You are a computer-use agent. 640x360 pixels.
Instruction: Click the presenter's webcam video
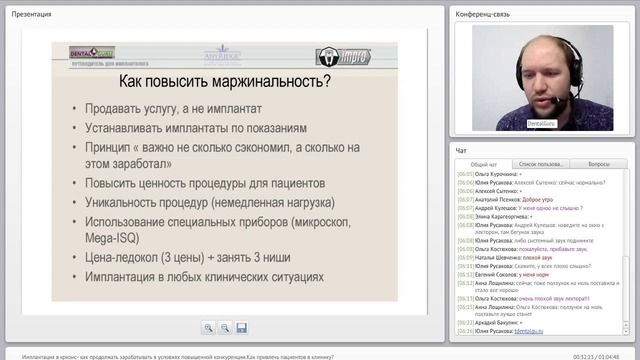coord(542,78)
